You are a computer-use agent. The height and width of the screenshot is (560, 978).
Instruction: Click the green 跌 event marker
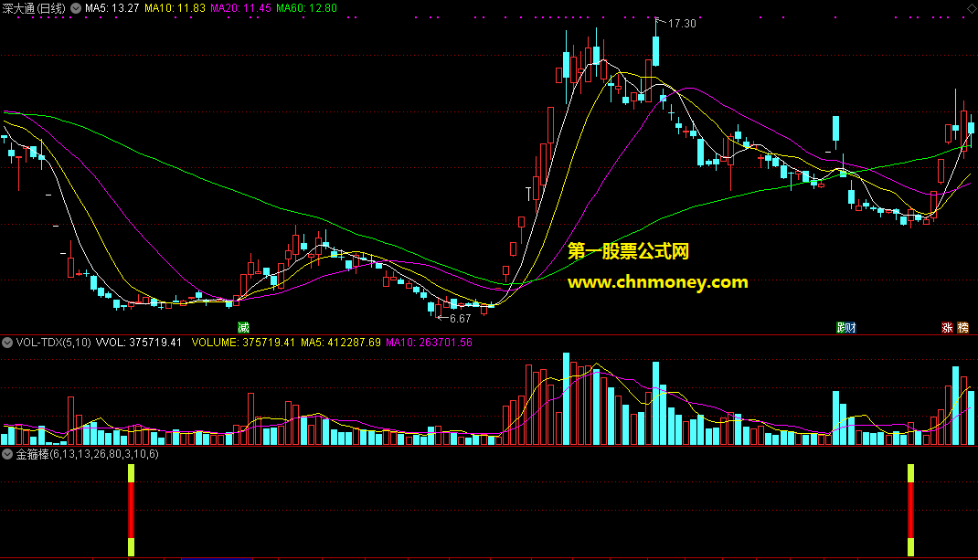tap(841, 327)
